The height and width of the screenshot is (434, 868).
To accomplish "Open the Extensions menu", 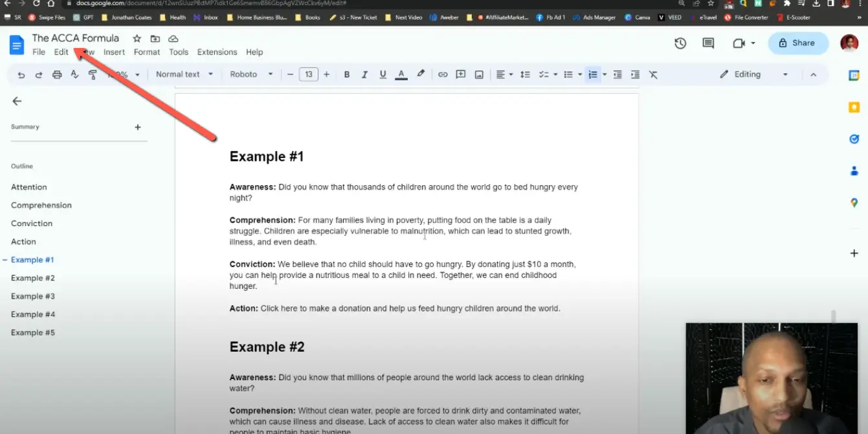I will coord(217,52).
